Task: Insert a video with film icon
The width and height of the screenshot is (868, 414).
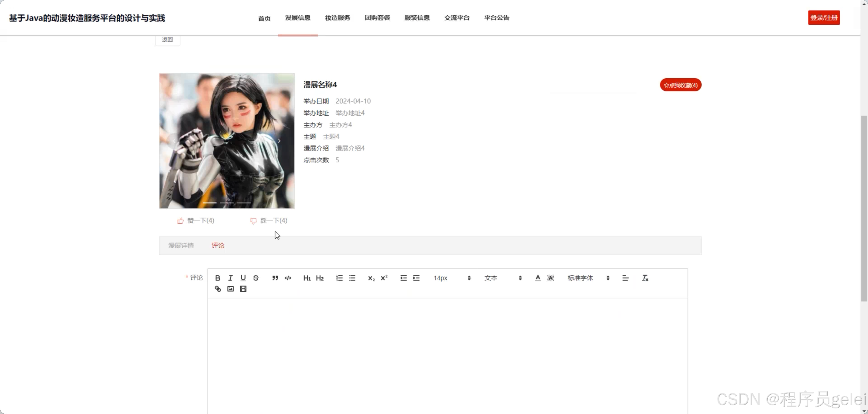Action: click(x=243, y=289)
